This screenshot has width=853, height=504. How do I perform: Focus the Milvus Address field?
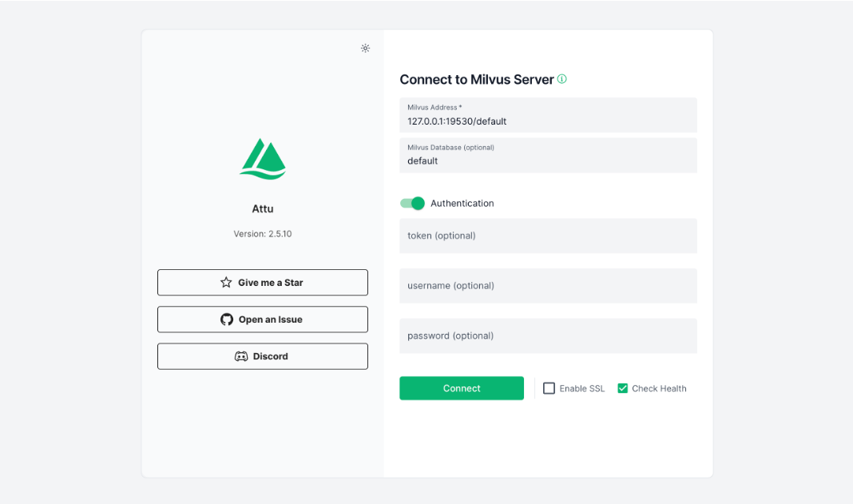pyautogui.click(x=549, y=115)
